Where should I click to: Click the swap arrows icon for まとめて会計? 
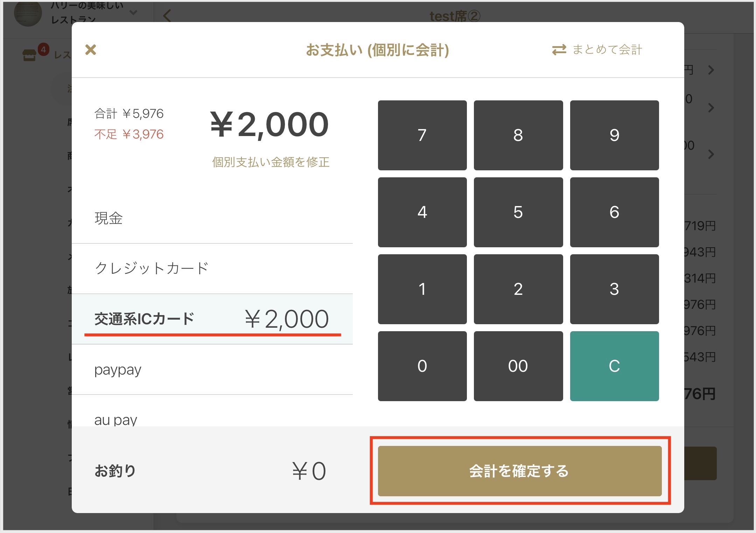click(x=559, y=50)
